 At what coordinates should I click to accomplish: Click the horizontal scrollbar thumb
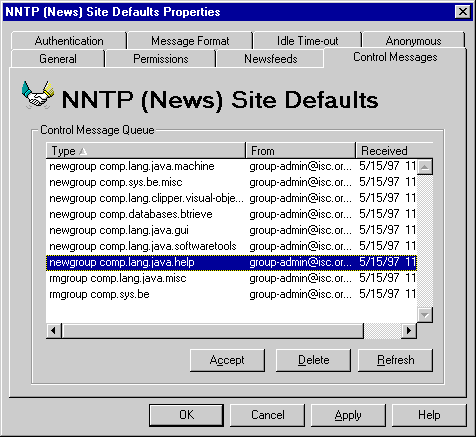[x=213, y=331]
